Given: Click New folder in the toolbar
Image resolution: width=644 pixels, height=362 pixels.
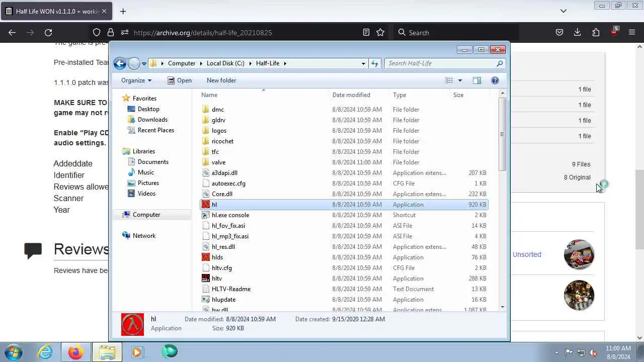Looking at the screenshot, I should click(221, 80).
